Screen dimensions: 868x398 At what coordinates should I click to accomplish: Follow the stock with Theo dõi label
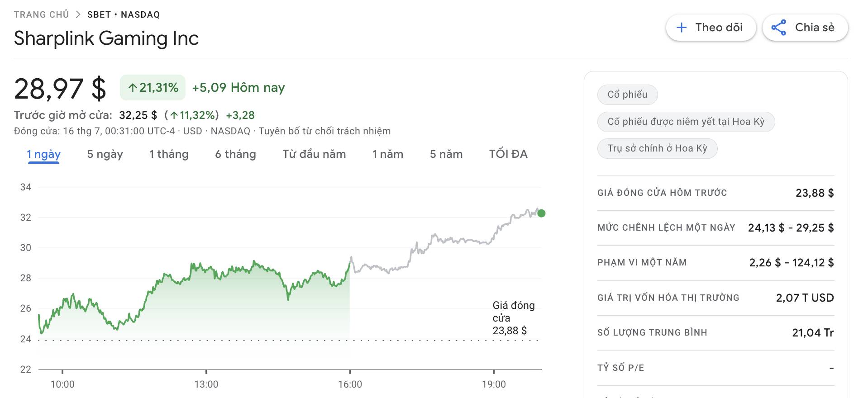[x=719, y=28]
